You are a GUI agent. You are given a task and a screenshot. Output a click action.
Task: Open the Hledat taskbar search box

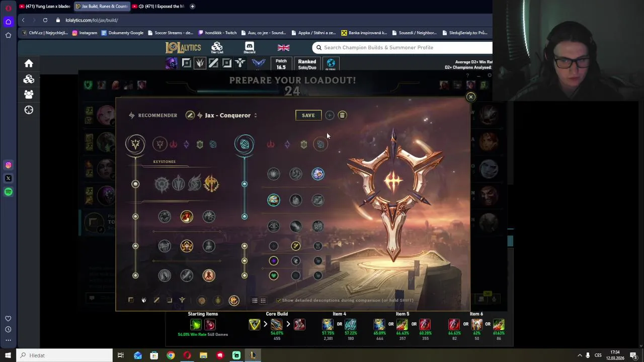tap(65, 355)
